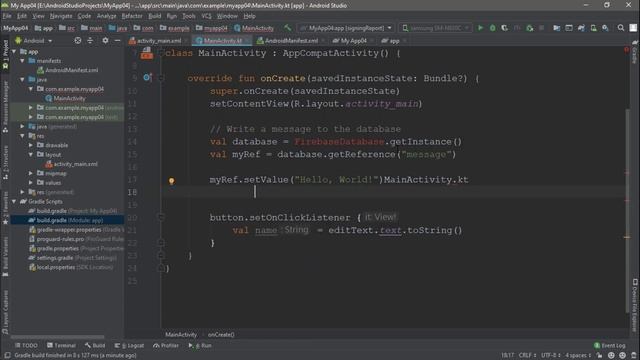The height and width of the screenshot is (360, 640).
Task: Open Search Everywhere magnifier icon
Action: coord(621,28)
